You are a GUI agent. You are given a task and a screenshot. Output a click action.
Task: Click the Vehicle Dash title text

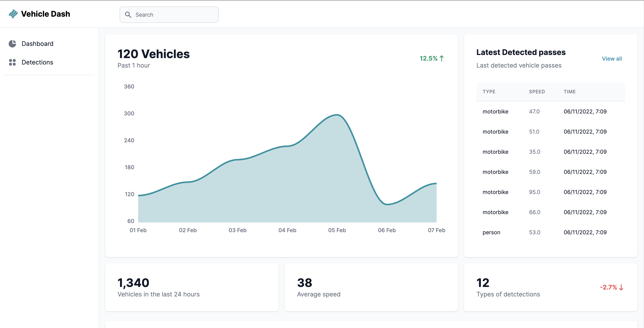[x=45, y=14]
